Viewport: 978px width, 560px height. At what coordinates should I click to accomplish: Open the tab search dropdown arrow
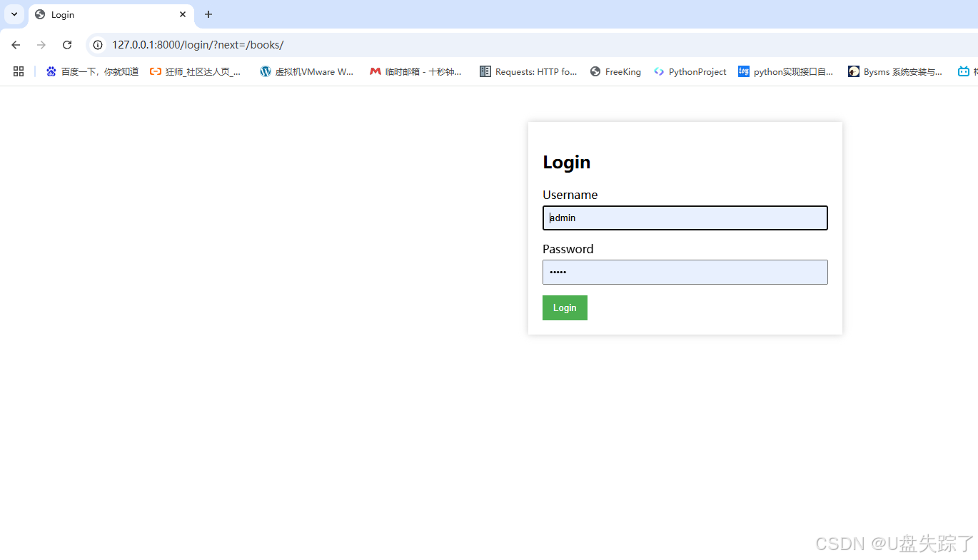click(14, 14)
